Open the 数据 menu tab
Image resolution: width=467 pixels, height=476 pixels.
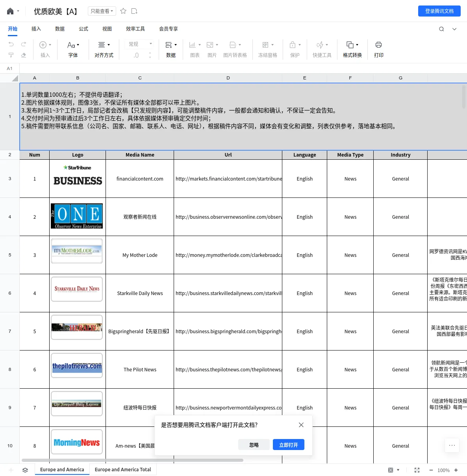tap(60, 29)
